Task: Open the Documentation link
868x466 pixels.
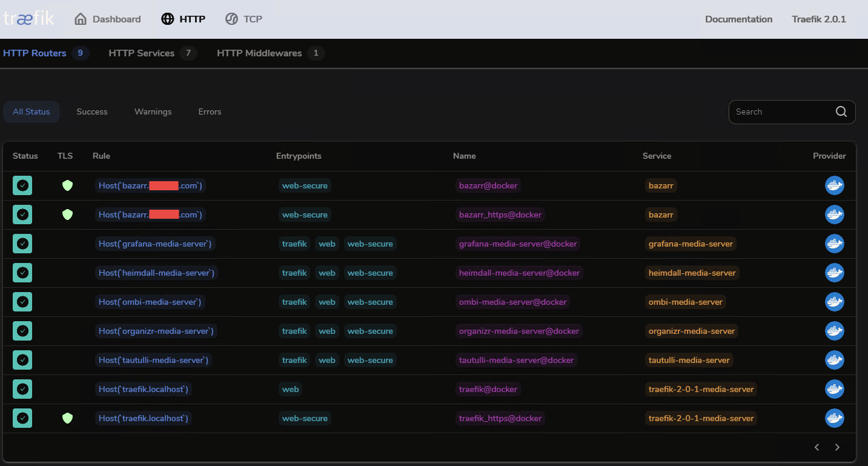Action: pos(738,19)
